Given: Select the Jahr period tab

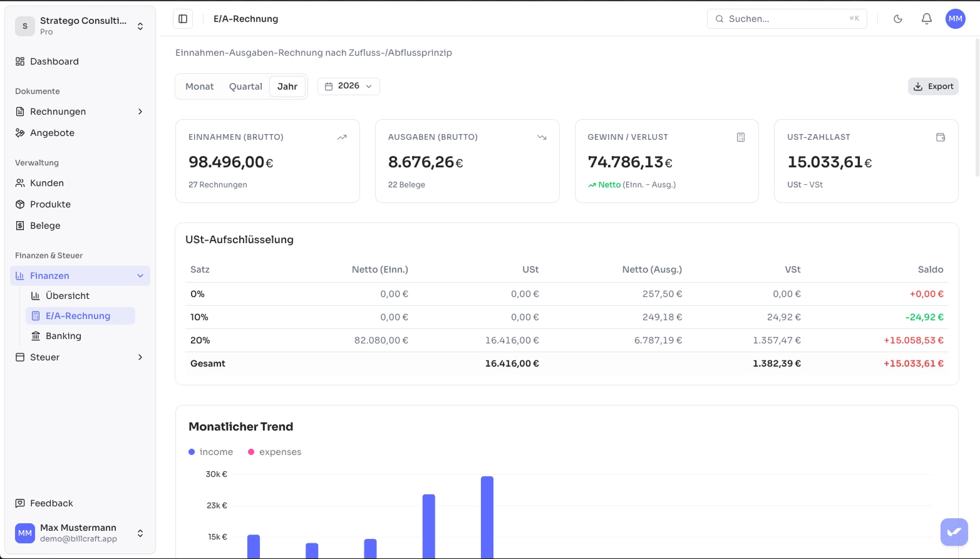Looking at the screenshot, I should point(287,86).
